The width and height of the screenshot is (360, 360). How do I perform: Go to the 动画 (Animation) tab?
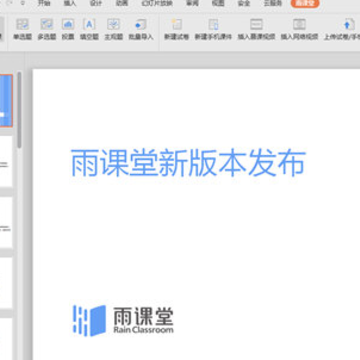point(122,3)
